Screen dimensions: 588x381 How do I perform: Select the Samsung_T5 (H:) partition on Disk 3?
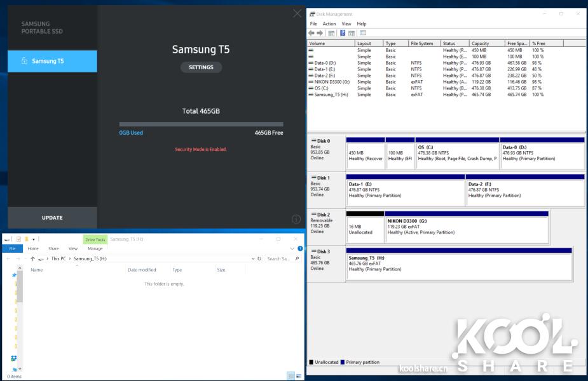[x=459, y=264]
